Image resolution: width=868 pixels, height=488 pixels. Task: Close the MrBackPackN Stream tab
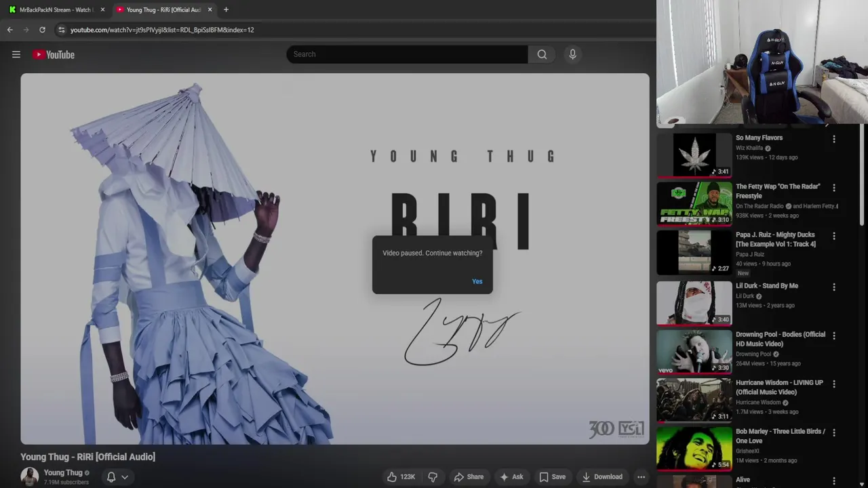click(102, 9)
